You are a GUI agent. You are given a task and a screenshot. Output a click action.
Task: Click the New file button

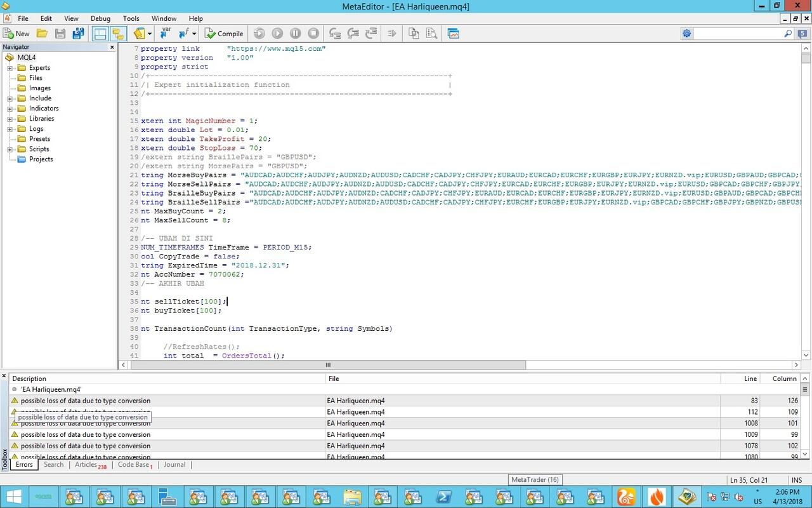coord(16,34)
